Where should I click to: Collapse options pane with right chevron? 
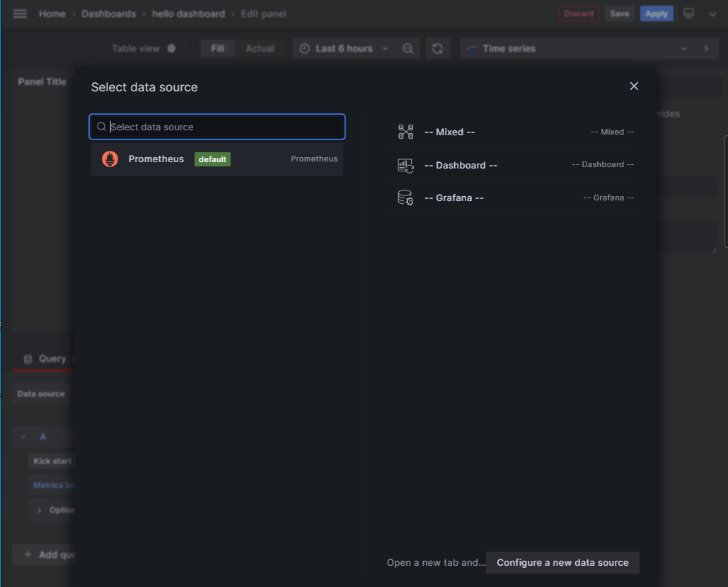point(706,48)
